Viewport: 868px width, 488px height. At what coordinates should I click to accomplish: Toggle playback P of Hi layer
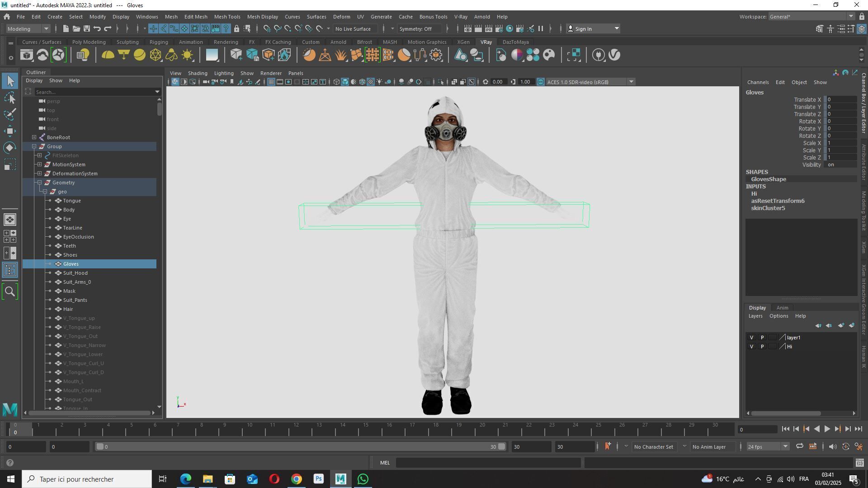point(762,347)
